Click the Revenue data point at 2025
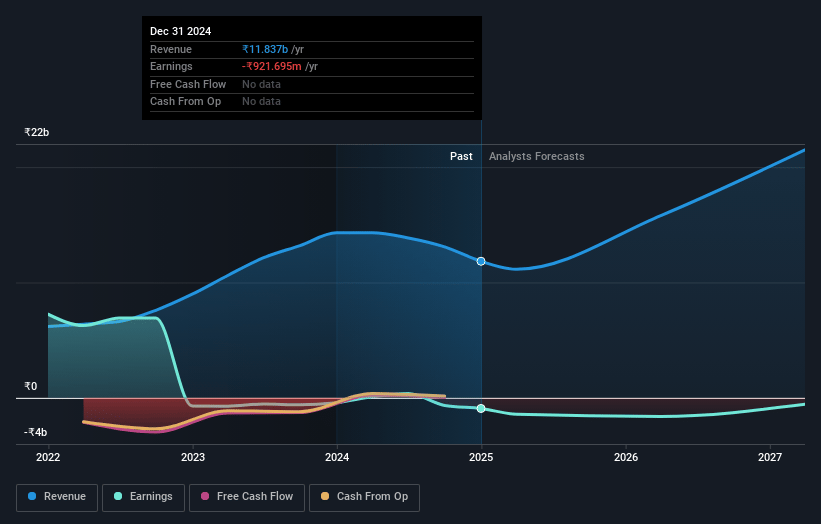This screenshot has width=821, height=524. click(481, 261)
